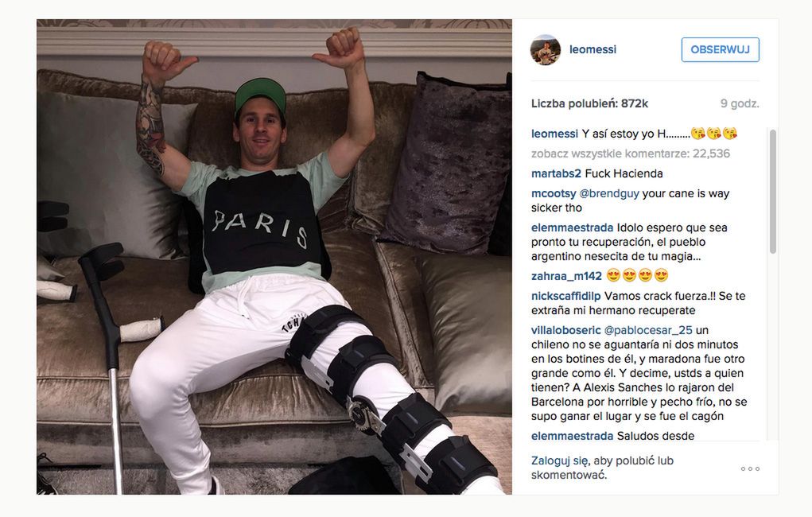This screenshot has width=812, height=517.
Task: Open zahraa_m142 commenter profile
Action: tap(566, 276)
